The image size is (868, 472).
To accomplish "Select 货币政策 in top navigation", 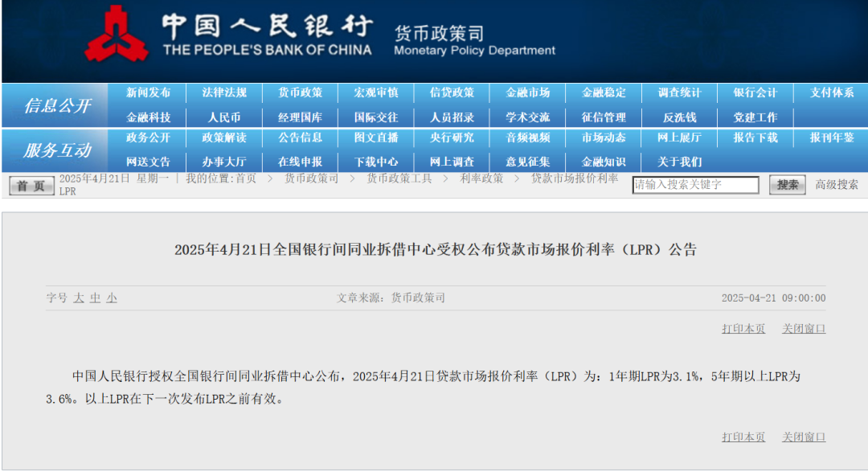I will pos(300,92).
